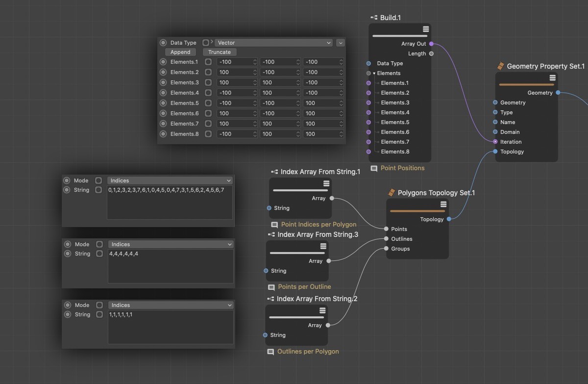This screenshot has width=588, height=384.
Task: Open Index Array From String.3 node menu
Action: (x=323, y=246)
